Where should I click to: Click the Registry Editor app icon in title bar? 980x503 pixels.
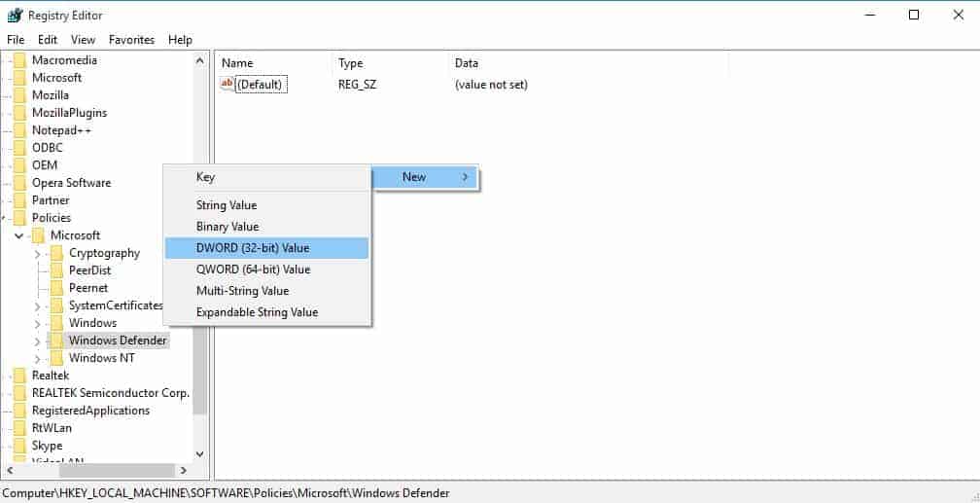point(15,15)
